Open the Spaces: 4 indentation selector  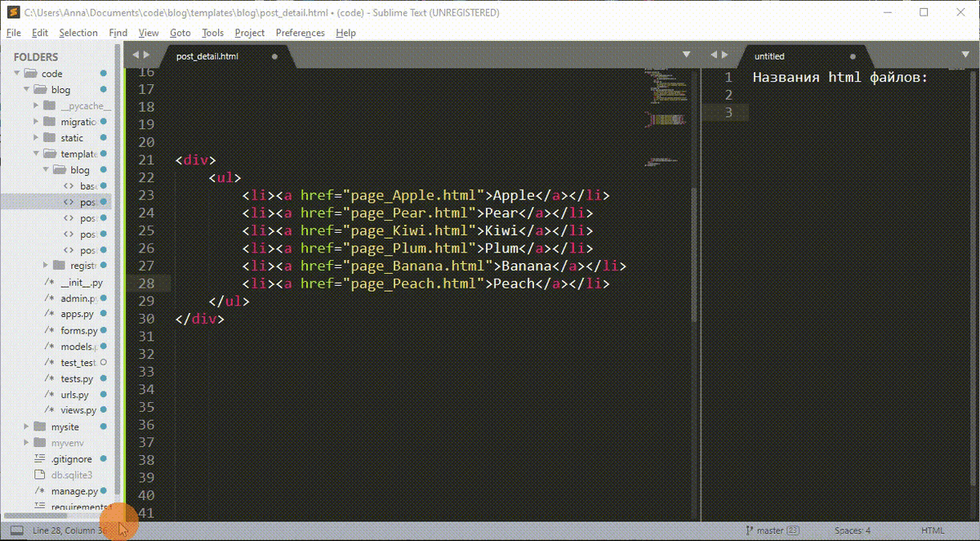click(853, 530)
